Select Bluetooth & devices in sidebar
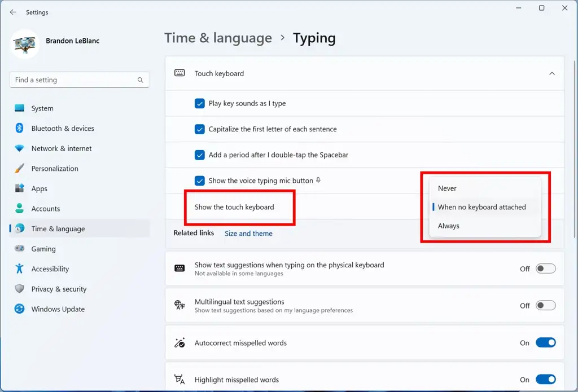 61,128
